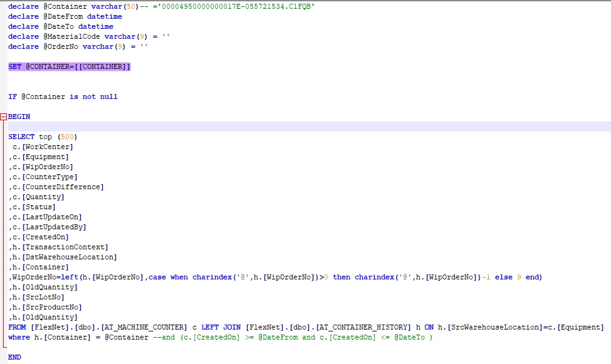
Task: Click the highlighted SET @CONTAINER=[[CONTAINER]] line
Action: tap(70, 66)
